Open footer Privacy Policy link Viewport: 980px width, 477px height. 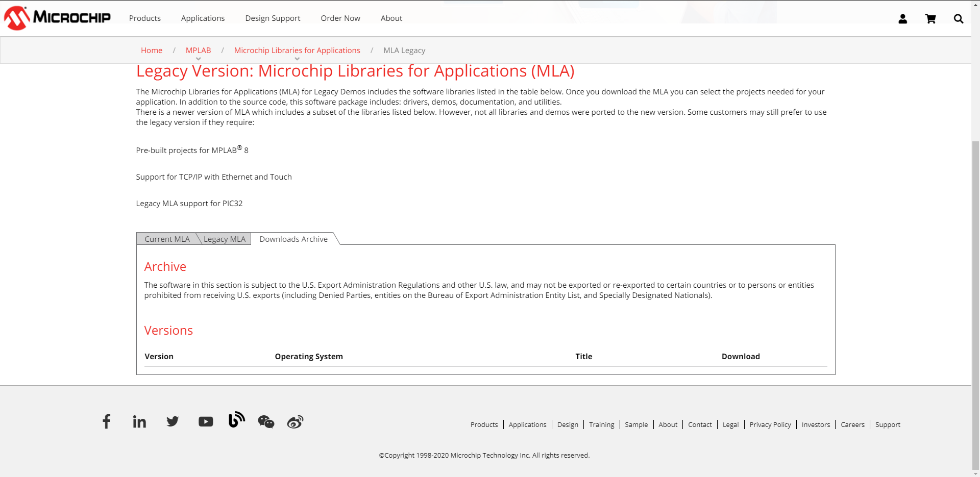click(770, 424)
